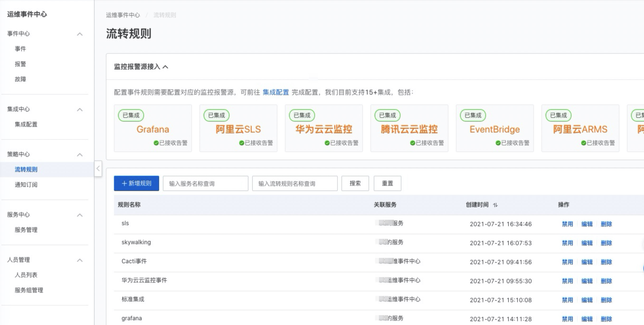Select the 腾讯云云监控 integration card
Viewport: 644px width, 325px height.
409,128
